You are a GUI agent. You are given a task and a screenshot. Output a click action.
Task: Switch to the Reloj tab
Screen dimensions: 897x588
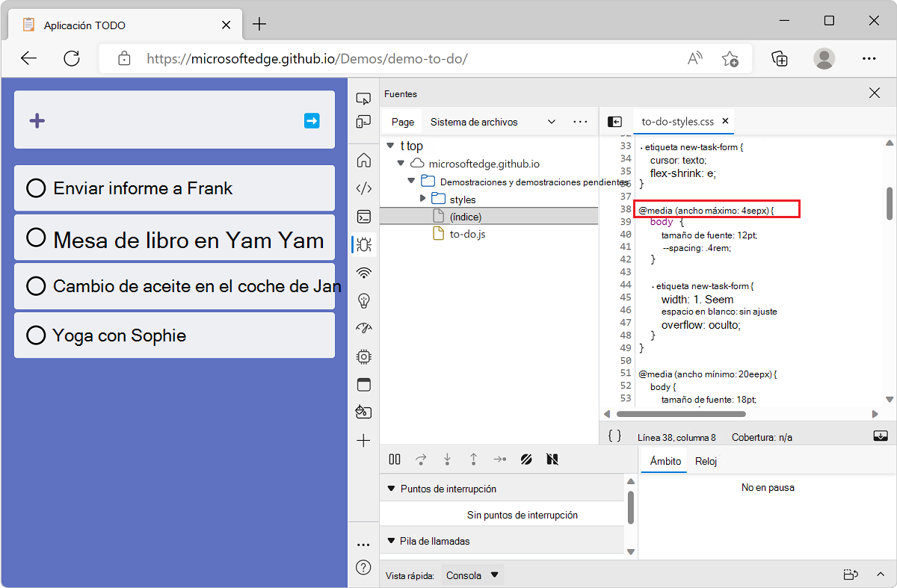(706, 461)
